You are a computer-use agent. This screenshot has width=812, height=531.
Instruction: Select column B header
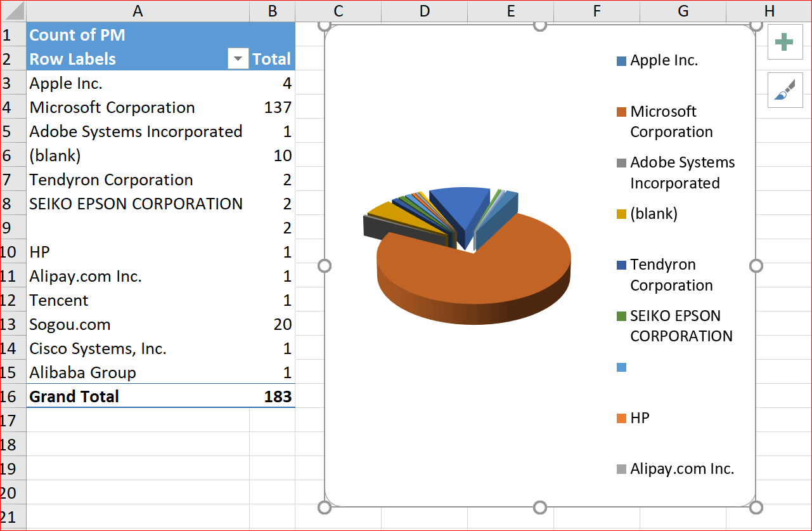(x=272, y=11)
